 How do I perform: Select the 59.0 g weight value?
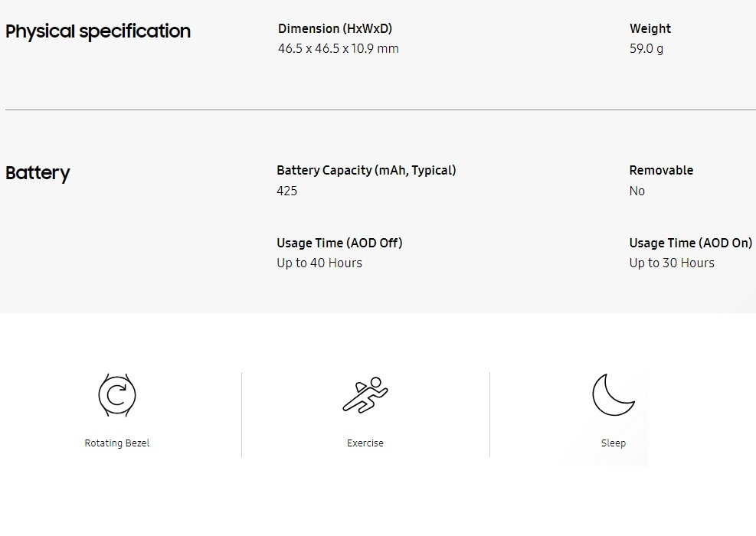click(646, 49)
